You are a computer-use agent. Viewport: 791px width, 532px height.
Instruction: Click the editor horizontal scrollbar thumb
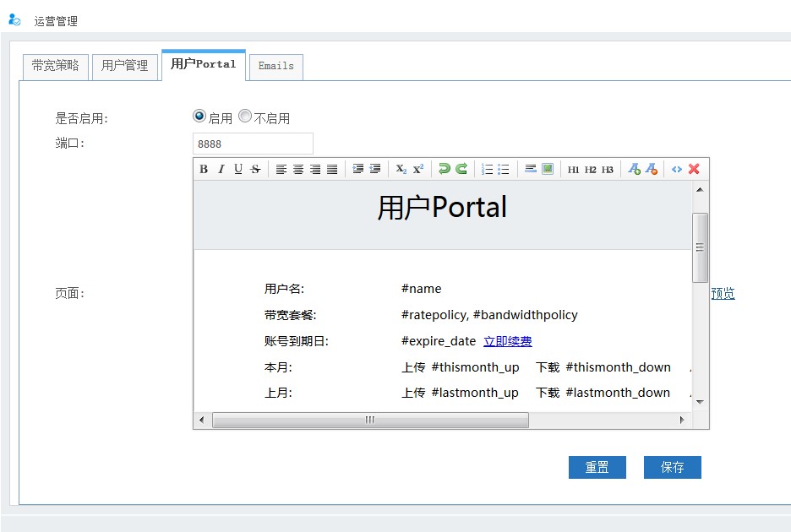[x=370, y=420]
